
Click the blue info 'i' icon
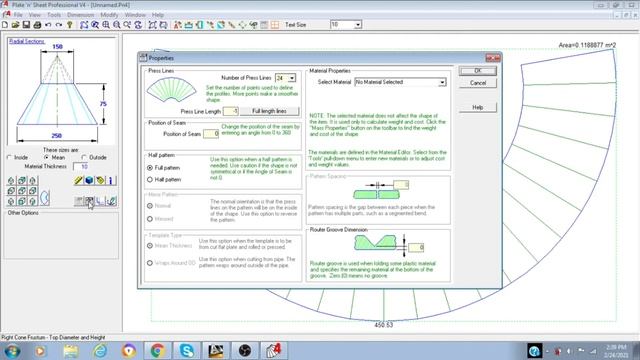click(111, 180)
